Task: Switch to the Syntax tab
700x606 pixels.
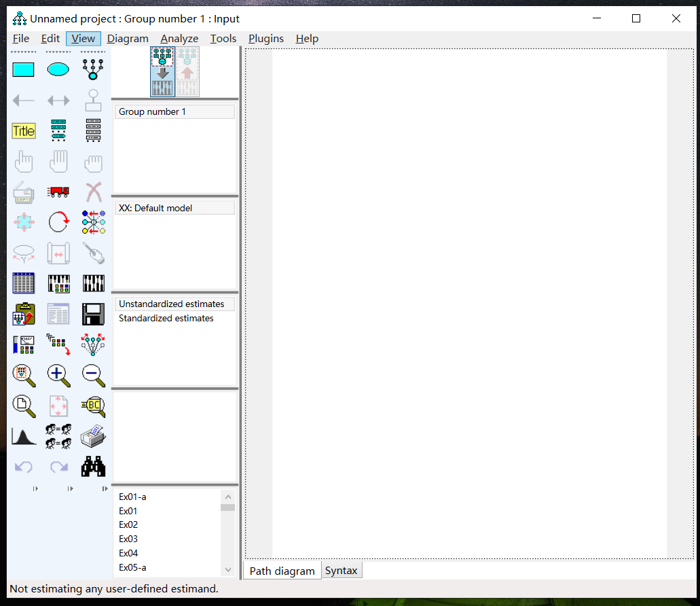Action: (x=341, y=571)
